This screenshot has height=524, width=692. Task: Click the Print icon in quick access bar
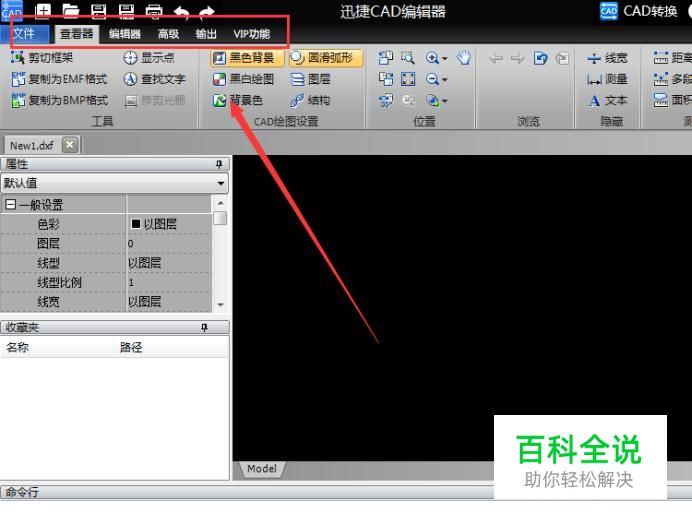click(154, 11)
